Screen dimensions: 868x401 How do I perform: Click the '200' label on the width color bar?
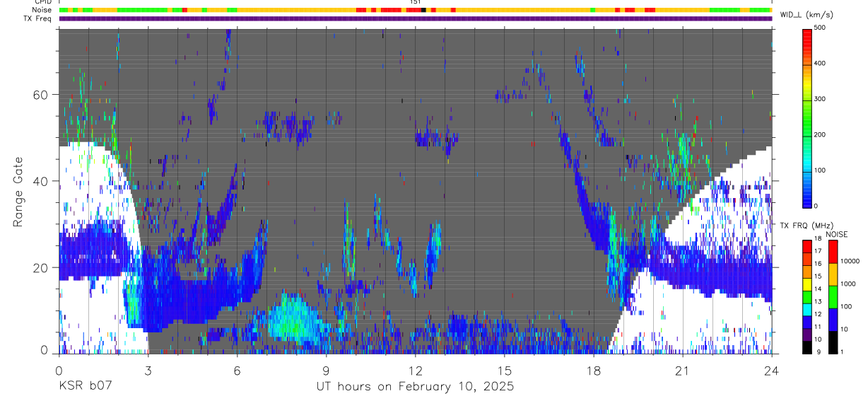coord(820,134)
